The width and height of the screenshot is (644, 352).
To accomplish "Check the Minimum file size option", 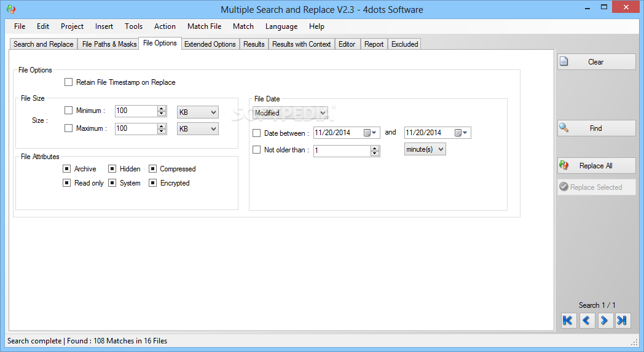I will pos(69,110).
